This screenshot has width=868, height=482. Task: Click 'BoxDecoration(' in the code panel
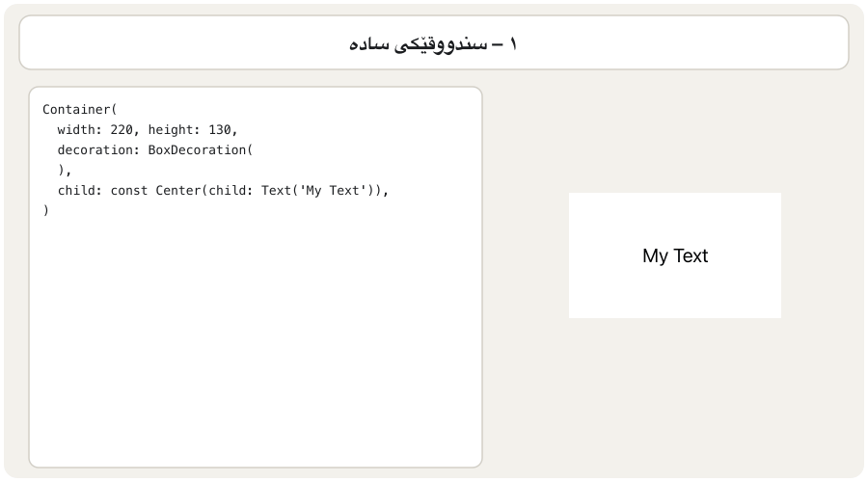[201, 150]
